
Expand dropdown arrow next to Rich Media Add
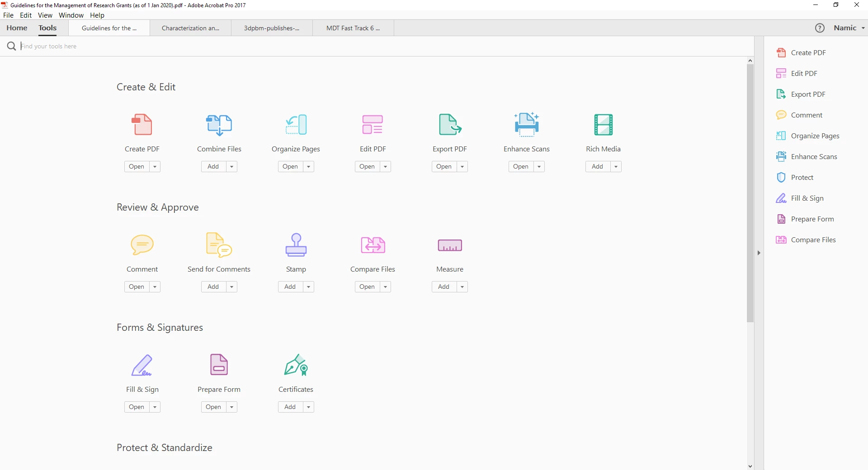(x=616, y=166)
